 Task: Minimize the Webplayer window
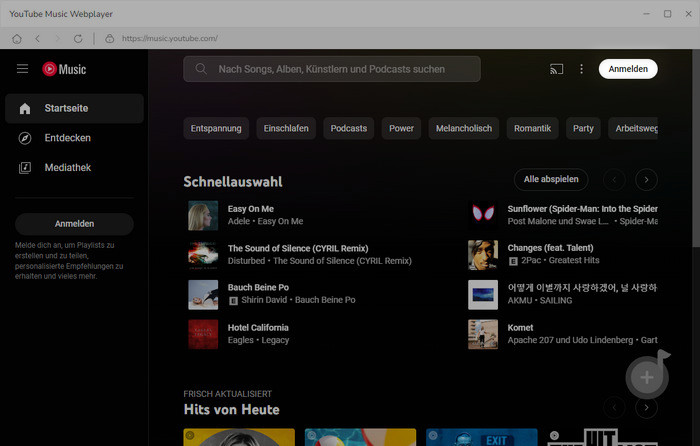[x=646, y=14]
